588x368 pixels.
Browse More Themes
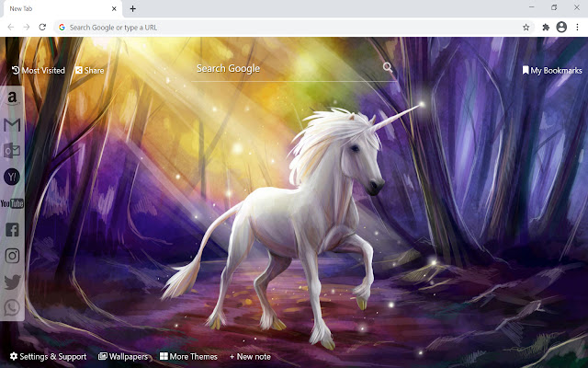(188, 356)
